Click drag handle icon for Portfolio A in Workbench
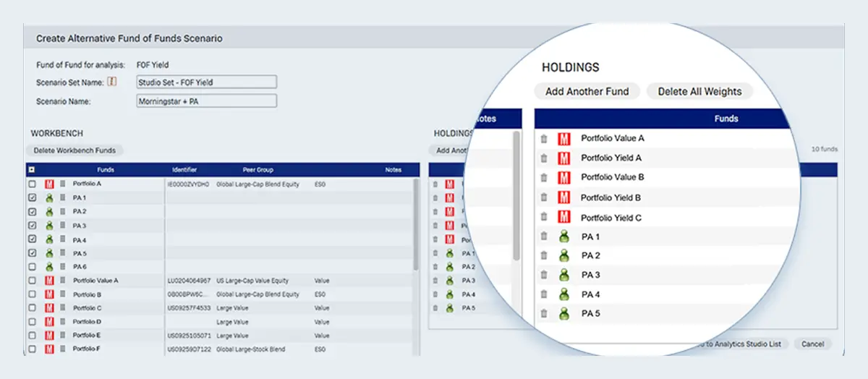Image resolution: width=868 pixels, height=379 pixels. point(63,184)
